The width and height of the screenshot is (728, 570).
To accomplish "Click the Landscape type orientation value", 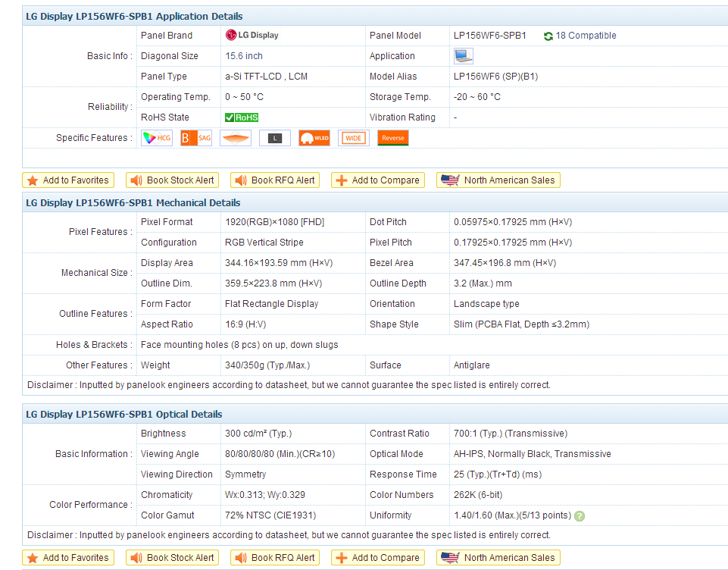I will click(486, 304).
